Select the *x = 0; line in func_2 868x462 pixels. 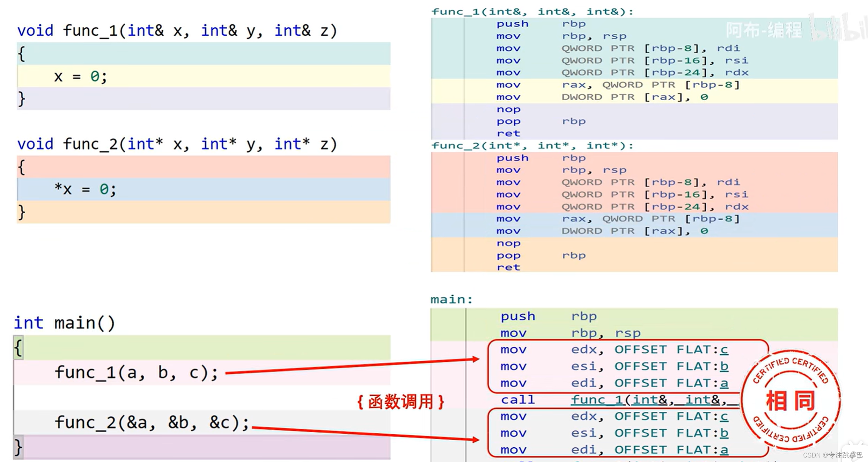[85, 189]
